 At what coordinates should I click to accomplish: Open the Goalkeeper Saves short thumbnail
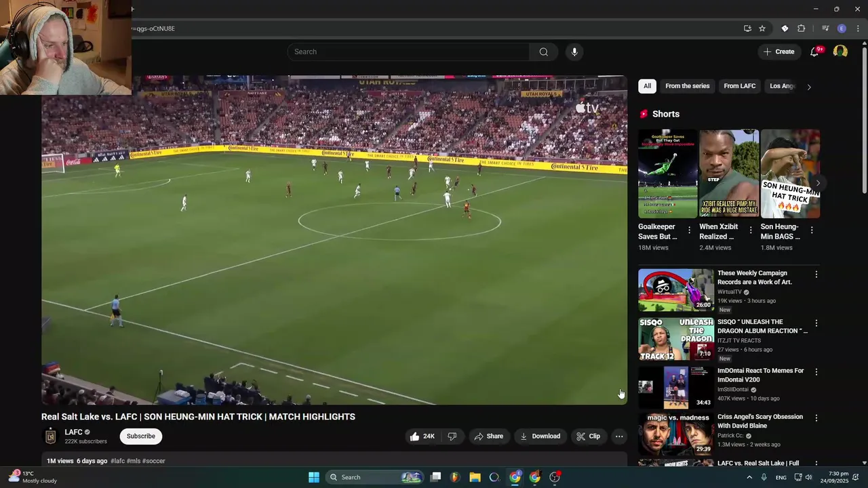667,174
